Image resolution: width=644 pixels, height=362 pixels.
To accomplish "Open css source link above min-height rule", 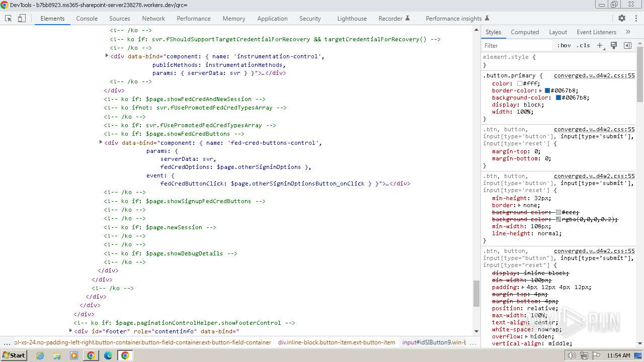I will click(594, 176).
